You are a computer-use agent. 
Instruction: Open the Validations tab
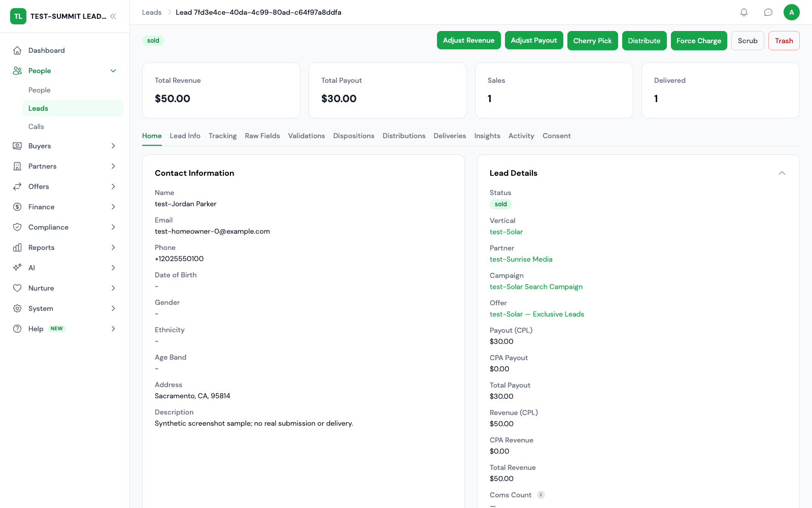tap(307, 136)
